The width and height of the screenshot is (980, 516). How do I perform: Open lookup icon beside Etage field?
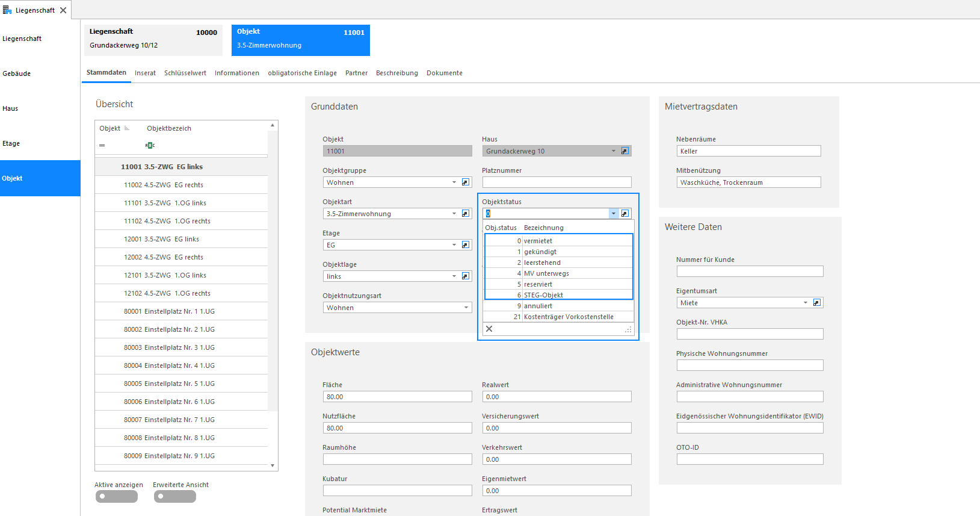click(466, 245)
